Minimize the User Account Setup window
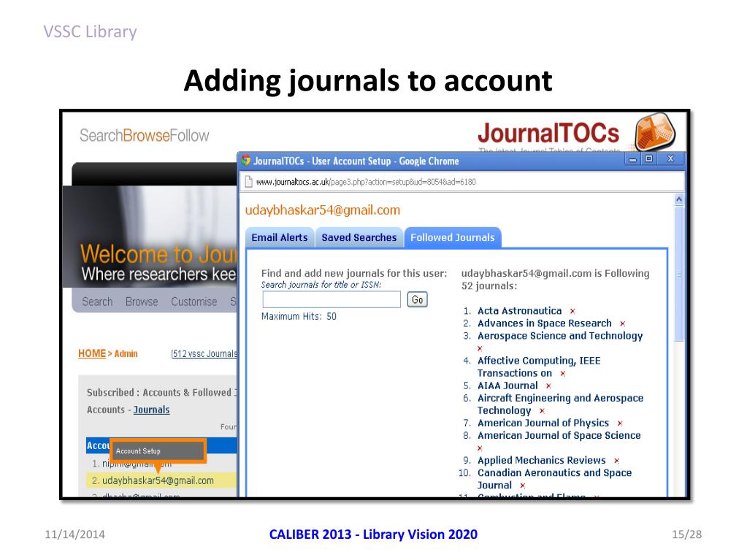Screen dimensions: 747x560 632,159
